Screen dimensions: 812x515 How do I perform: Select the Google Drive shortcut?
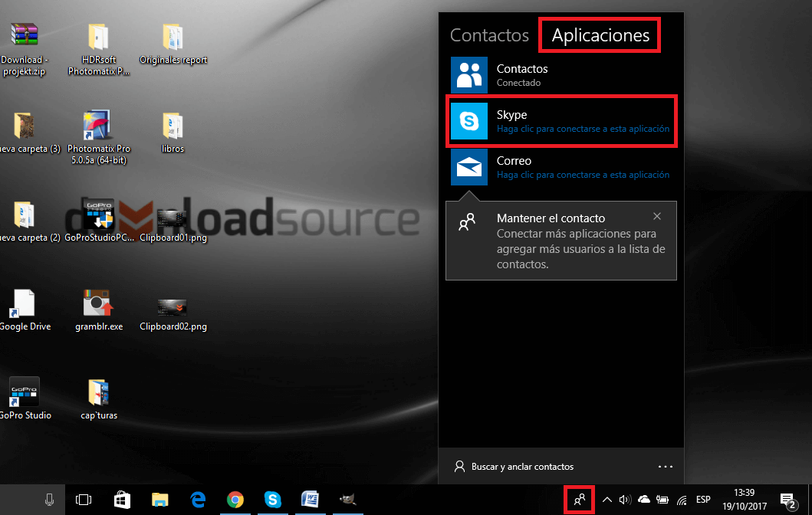(25, 310)
